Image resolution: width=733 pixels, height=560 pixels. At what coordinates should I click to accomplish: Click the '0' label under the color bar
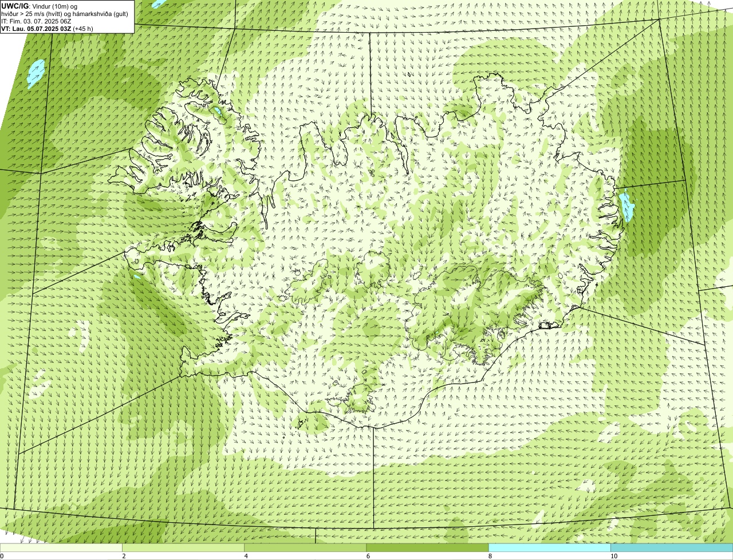[2, 556]
